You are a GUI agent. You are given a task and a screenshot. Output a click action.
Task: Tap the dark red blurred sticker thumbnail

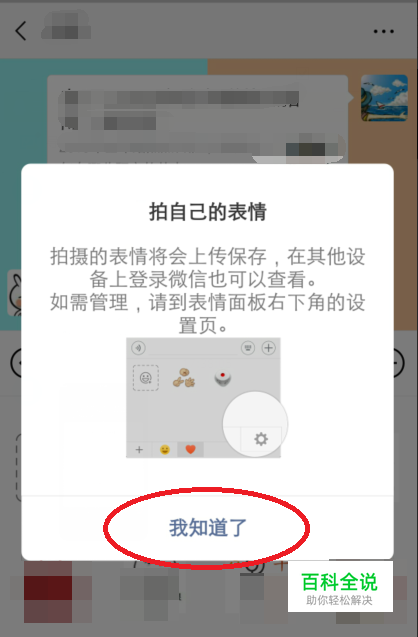(50, 591)
